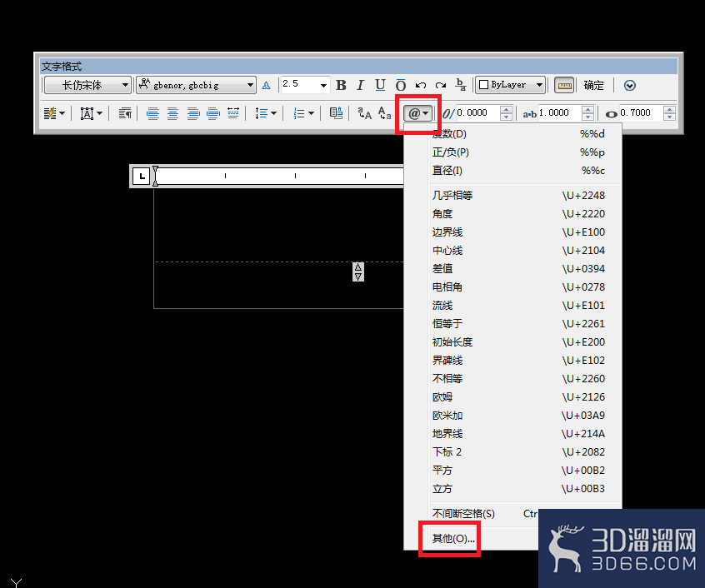Insert the 流线 symbol
This screenshot has height=588, width=705.
click(x=518, y=306)
